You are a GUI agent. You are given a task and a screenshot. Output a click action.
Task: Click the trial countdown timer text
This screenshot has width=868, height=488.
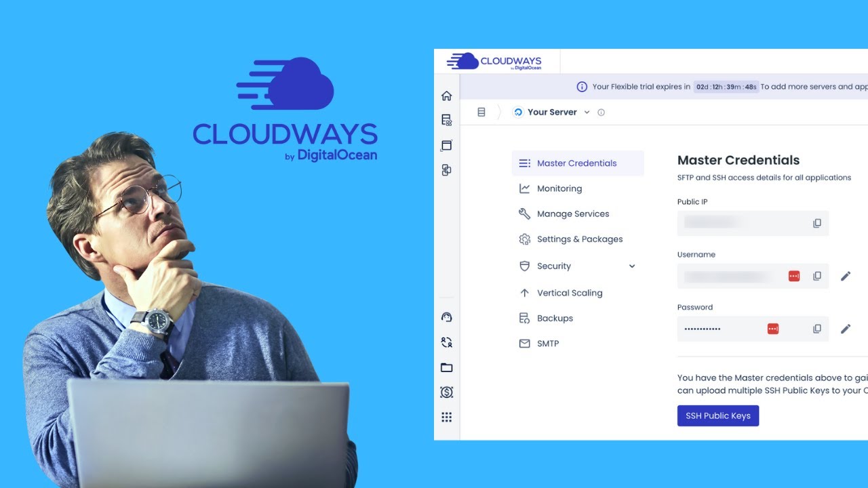(726, 87)
